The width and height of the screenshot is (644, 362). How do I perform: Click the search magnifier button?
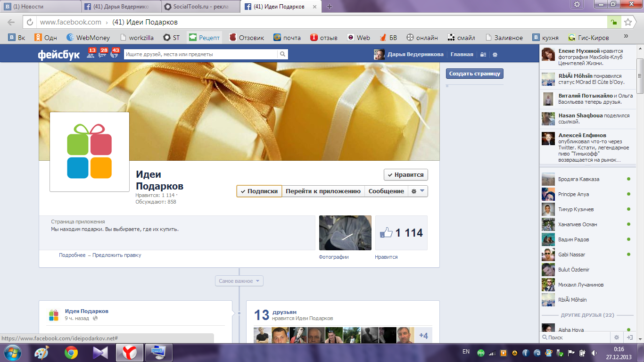click(x=282, y=54)
